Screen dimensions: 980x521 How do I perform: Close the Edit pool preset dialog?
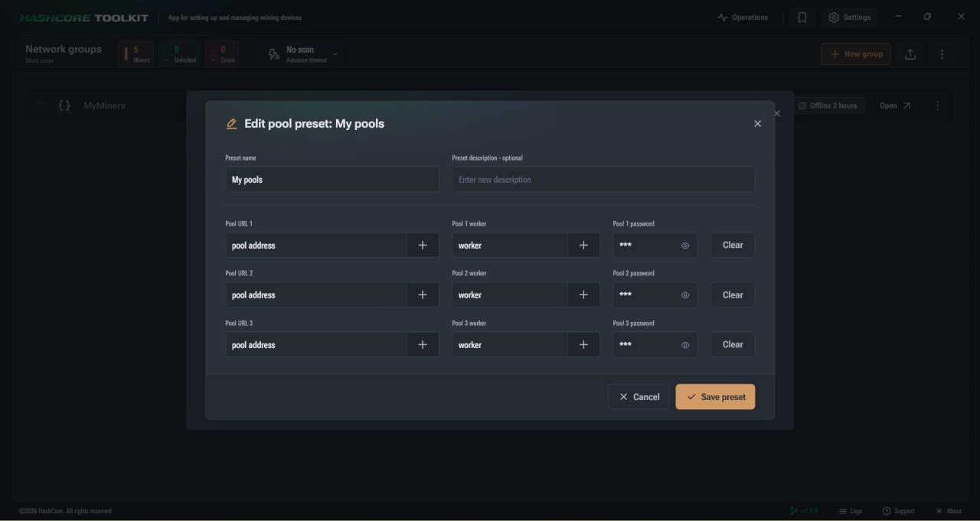click(757, 124)
